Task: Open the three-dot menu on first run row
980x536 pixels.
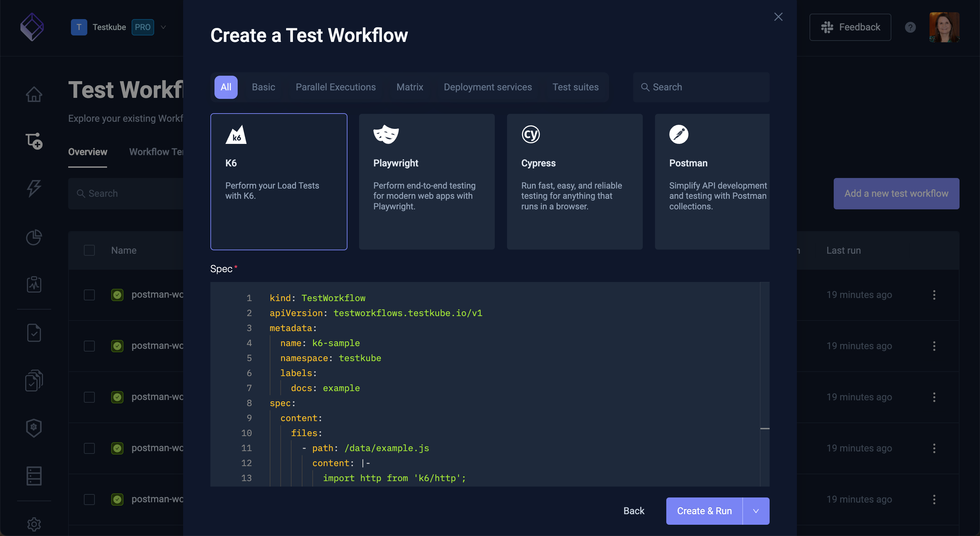Action: [x=934, y=295]
